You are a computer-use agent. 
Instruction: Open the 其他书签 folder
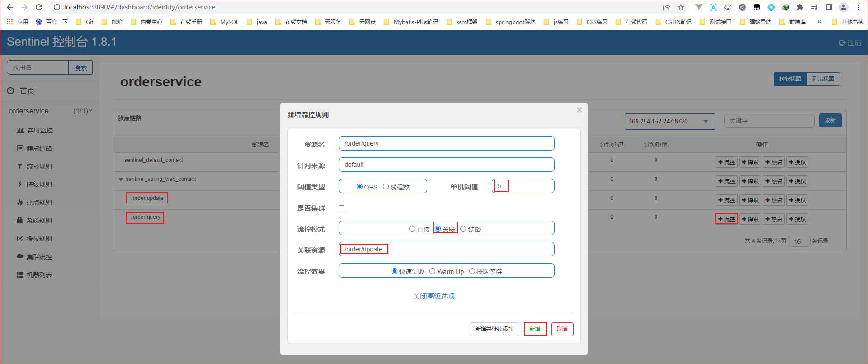click(x=847, y=22)
